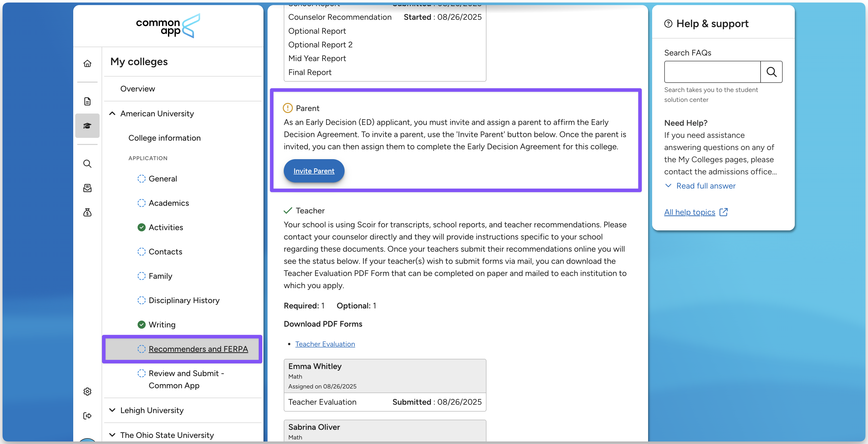
Task: Click the Disciplinary History status circle
Action: [x=142, y=300]
